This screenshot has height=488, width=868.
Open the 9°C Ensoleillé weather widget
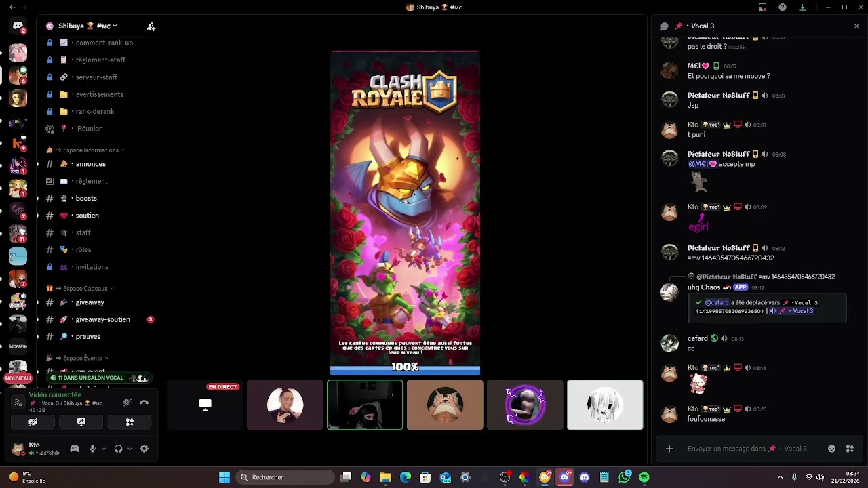(27, 477)
